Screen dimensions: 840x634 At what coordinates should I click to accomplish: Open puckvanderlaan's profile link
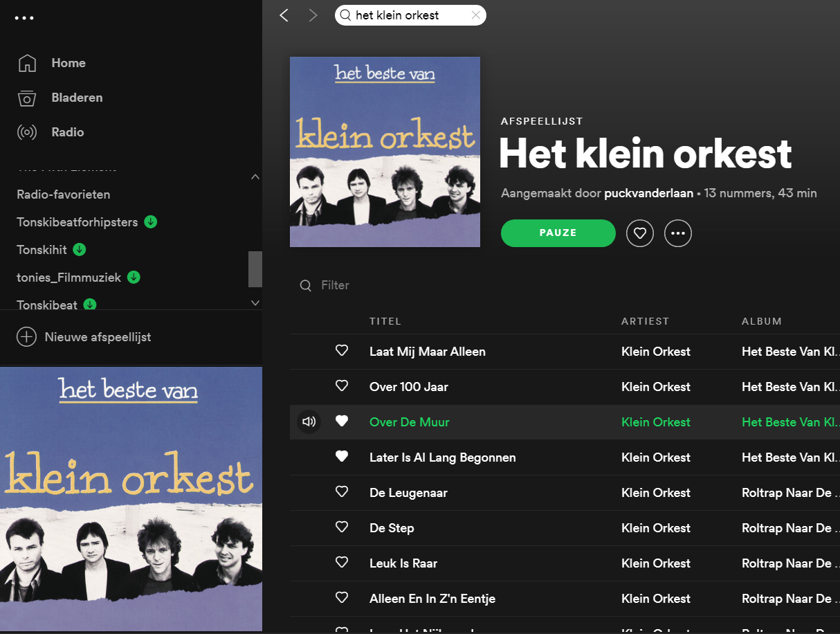coord(648,193)
